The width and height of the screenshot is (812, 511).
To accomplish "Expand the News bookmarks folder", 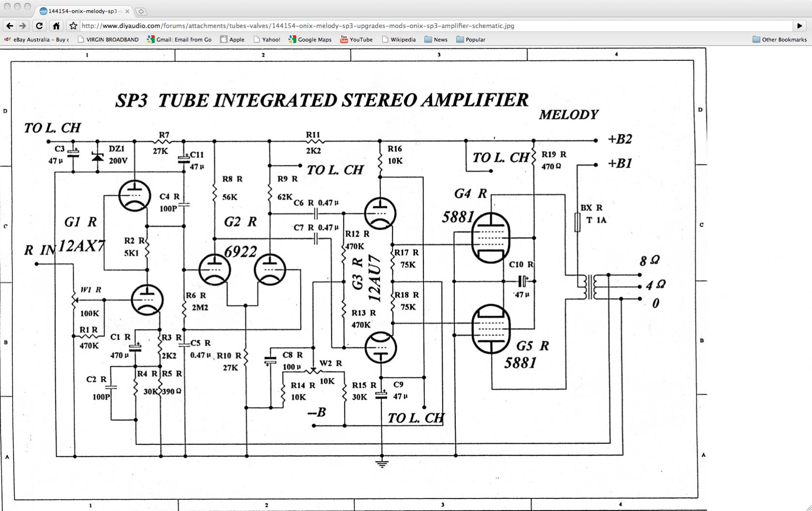I will pos(436,40).
